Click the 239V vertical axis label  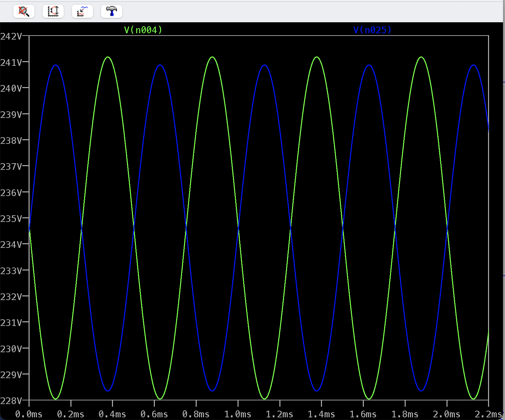[11, 115]
